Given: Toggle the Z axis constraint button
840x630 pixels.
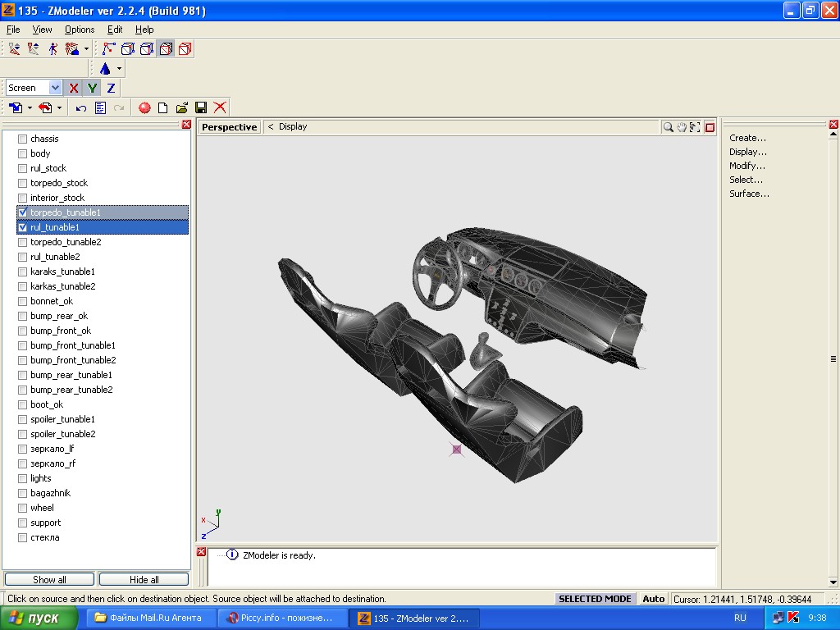Looking at the screenshot, I should point(111,88).
